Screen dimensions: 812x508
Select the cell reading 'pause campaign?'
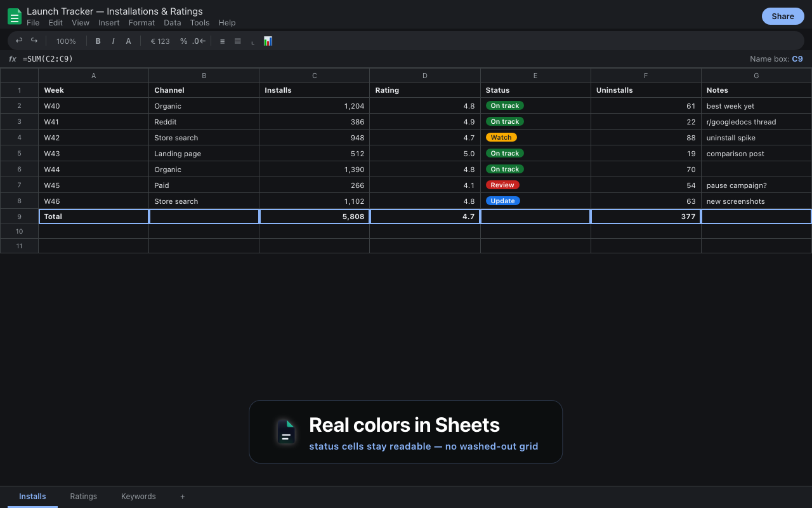[x=756, y=185]
